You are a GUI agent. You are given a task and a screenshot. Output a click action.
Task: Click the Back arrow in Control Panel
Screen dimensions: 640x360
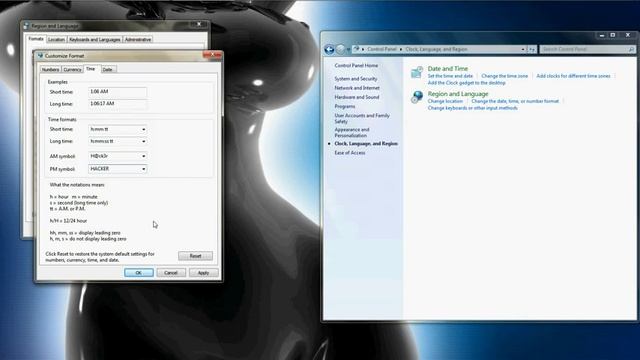(329, 49)
